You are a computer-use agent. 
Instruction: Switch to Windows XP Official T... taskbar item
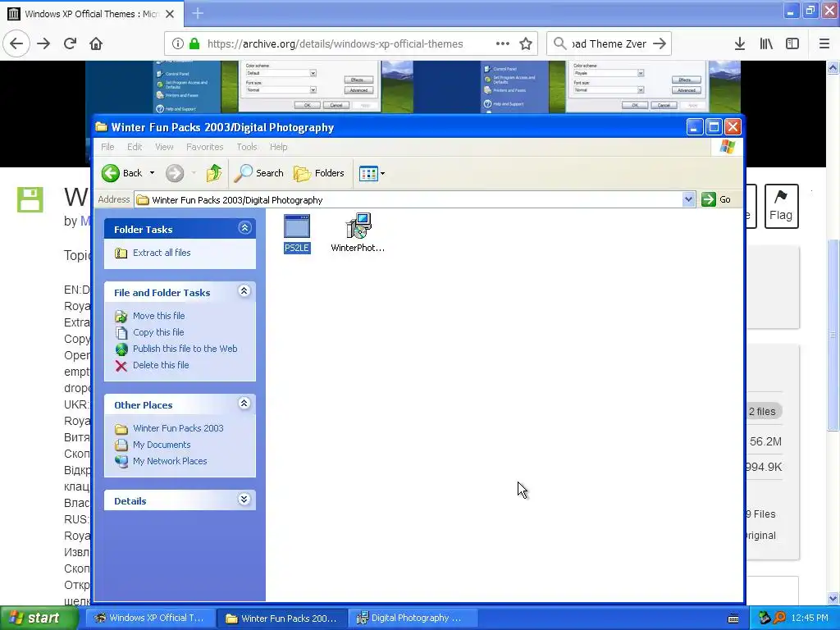[151, 619]
